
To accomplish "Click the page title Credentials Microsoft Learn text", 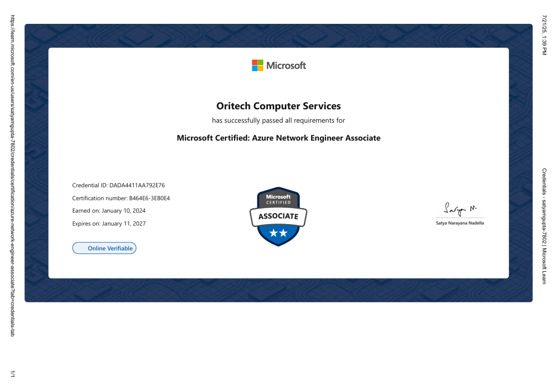I will pos(544,226).
